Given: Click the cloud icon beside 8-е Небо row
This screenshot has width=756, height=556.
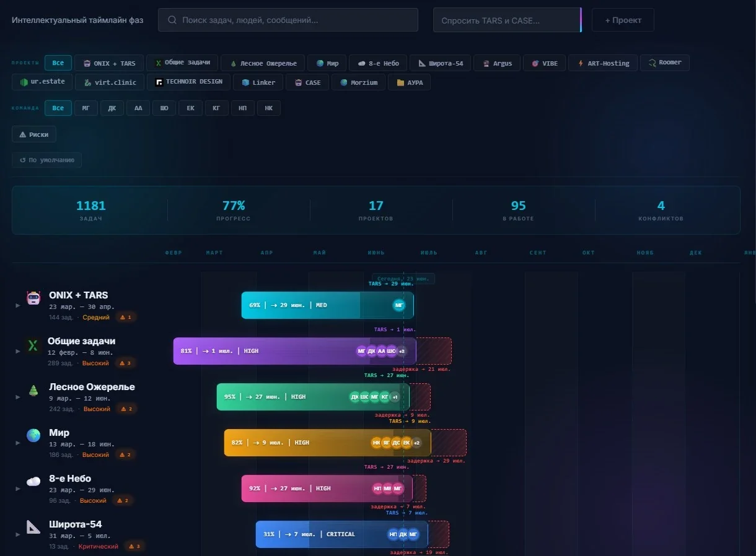Looking at the screenshot, I should [x=33, y=481].
